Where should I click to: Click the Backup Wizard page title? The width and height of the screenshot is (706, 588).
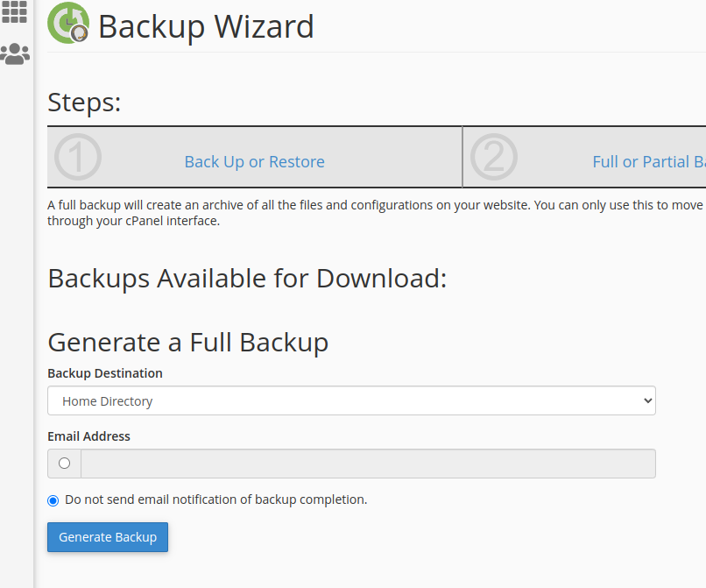point(206,26)
